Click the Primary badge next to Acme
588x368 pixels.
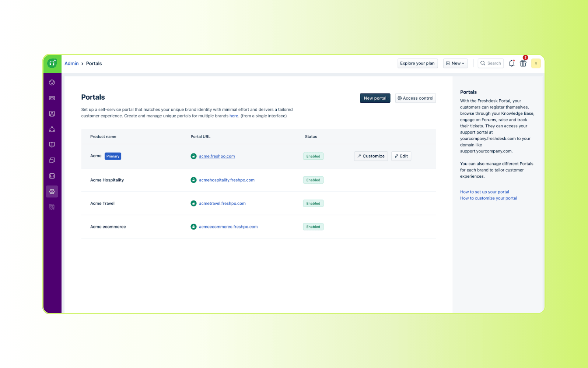113,156
